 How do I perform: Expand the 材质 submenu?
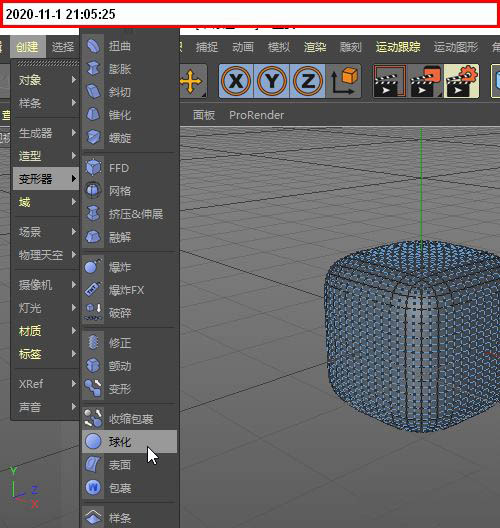pos(46,331)
